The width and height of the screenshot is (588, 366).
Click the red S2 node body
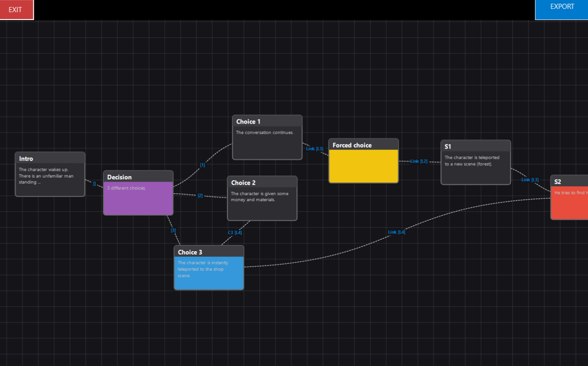pyautogui.click(x=569, y=203)
